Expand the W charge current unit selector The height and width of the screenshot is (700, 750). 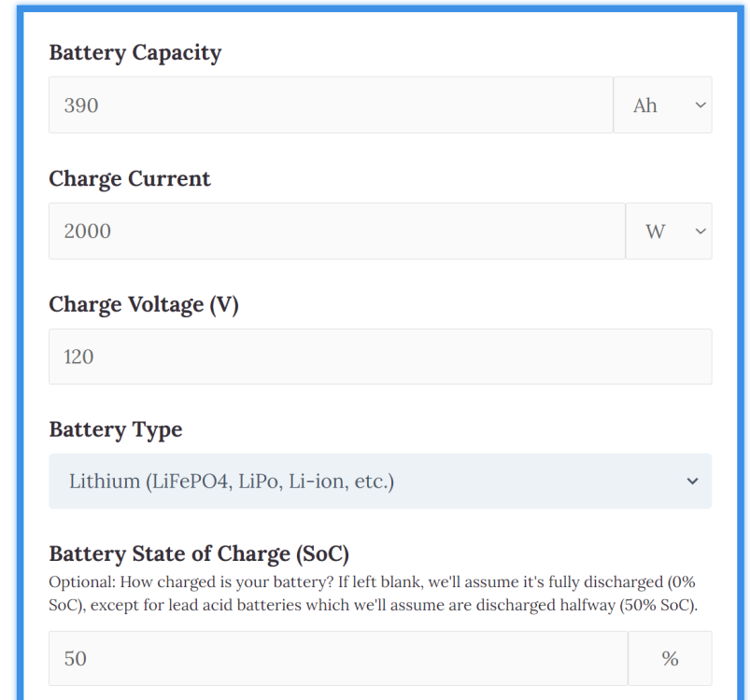[x=669, y=231]
